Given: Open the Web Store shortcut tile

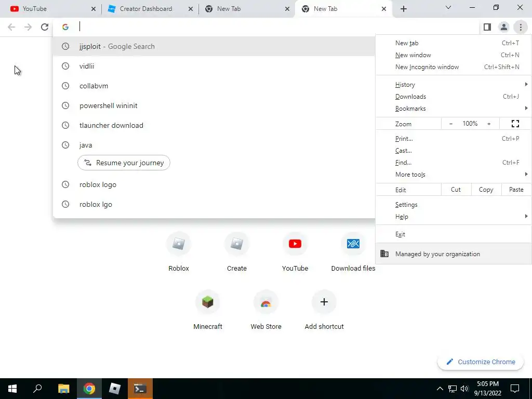Looking at the screenshot, I should 266,310.
